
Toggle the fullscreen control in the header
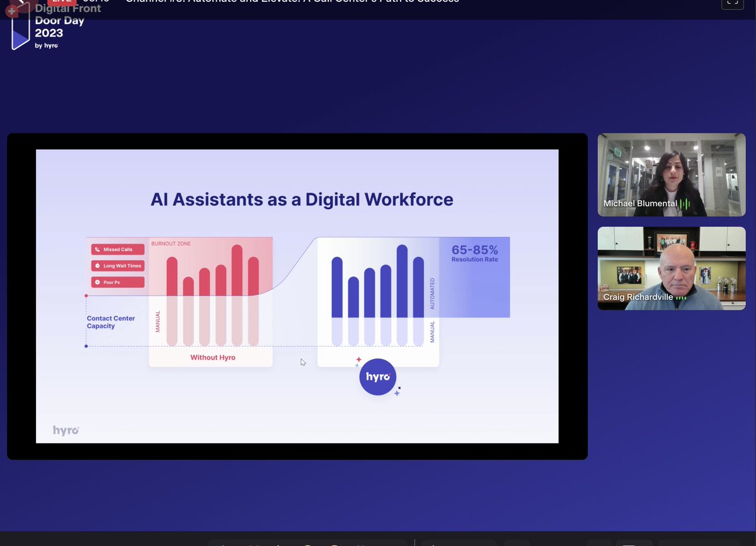(x=732, y=3)
